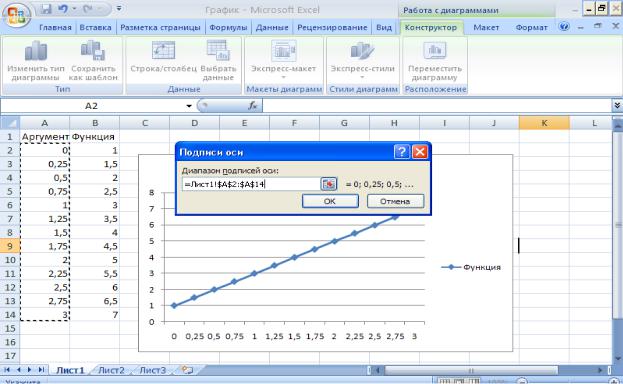The width and height of the screenshot is (623, 384).
Task: Save the workbook via quick access icon
Action: [x=46, y=9]
